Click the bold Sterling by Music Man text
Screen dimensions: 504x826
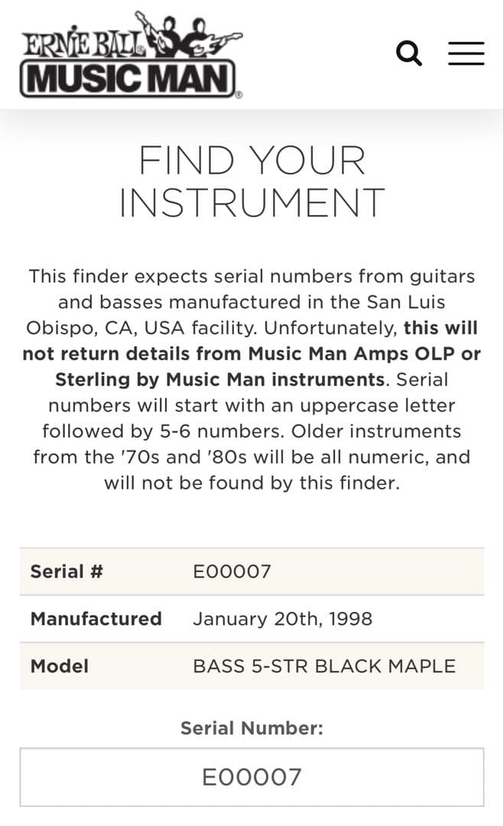point(219,379)
